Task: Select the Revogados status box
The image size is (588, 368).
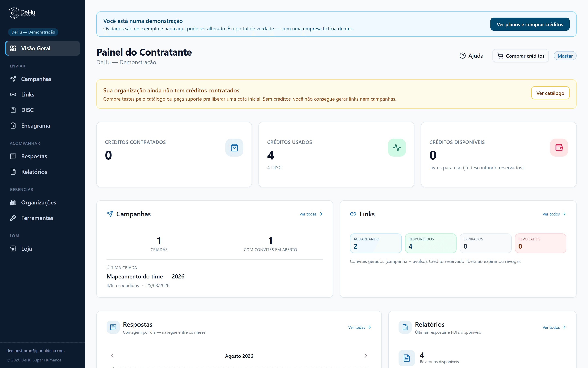Action: [x=540, y=243]
